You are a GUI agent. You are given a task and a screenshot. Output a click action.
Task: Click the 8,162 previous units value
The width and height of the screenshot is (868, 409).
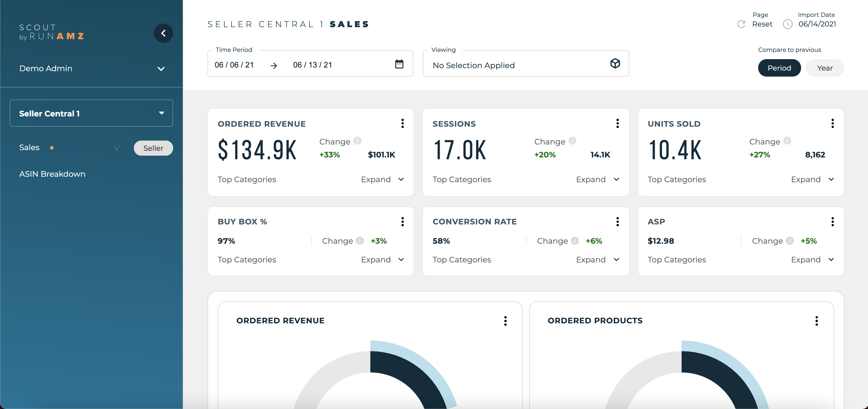click(815, 155)
